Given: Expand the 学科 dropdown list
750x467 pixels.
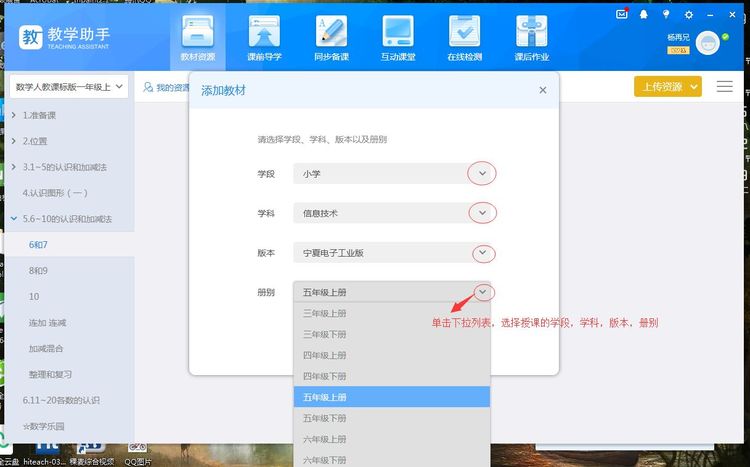Looking at the screenshot, I should click(x=482, y=213).
